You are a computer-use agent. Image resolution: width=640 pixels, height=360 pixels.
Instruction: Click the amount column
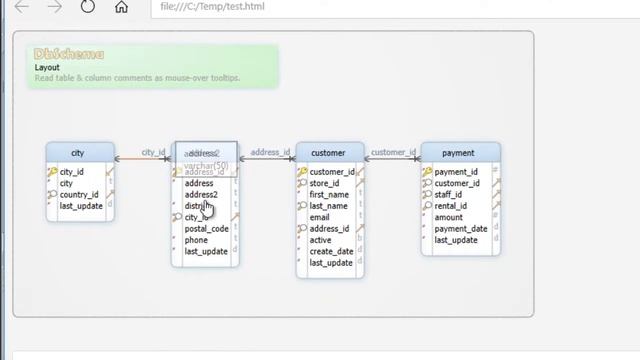pyautogui.click(x=449, y=218)
